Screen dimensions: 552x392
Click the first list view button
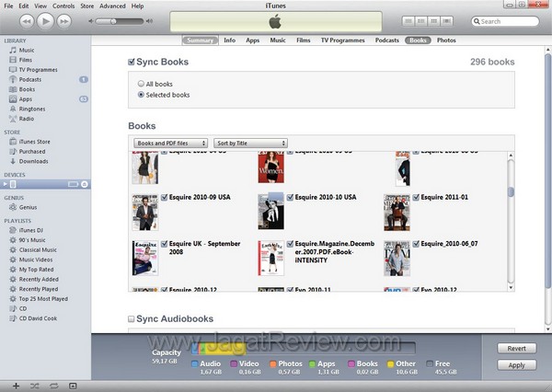point(408,21)
